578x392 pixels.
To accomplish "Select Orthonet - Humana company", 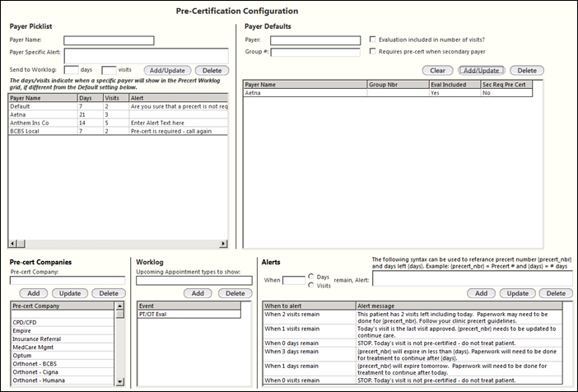I will coord(63,380).
